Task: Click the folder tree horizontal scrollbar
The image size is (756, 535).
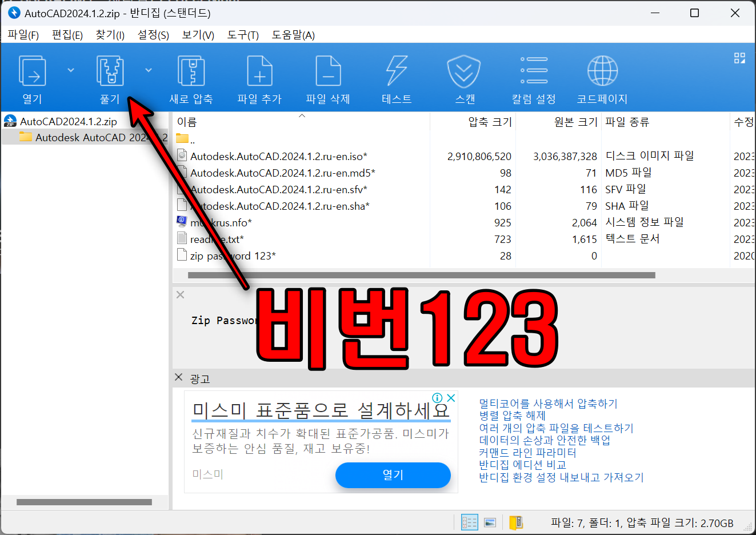Action: pyautogui.click(x=84, y=502)
